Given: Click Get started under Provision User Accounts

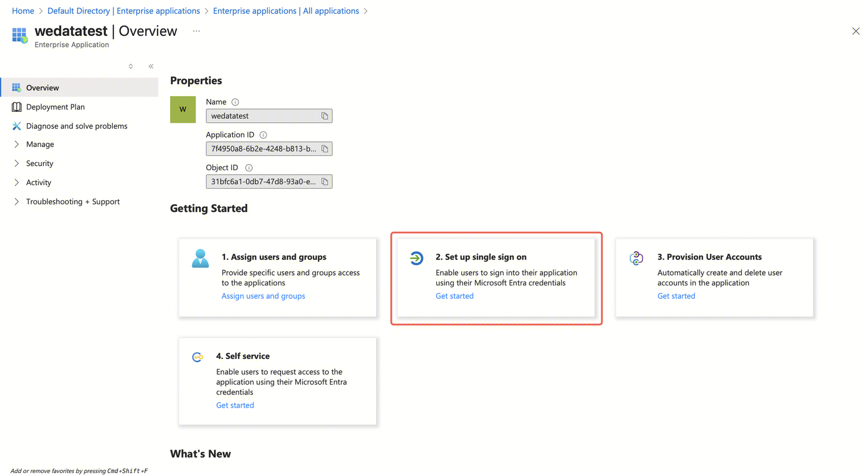Looking at the screenshot, I should [676, 296].
